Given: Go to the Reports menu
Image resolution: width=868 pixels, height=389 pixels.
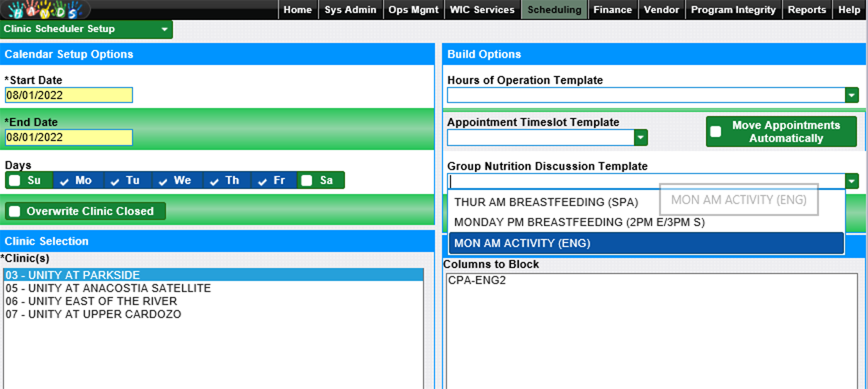Looking at the screenshot, I should (807, 10).
